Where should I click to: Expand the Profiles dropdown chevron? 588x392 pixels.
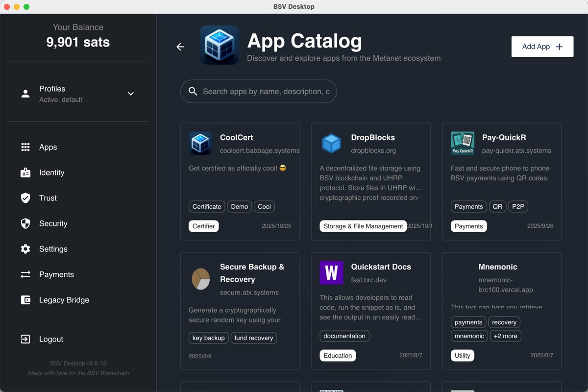(131, 94)
